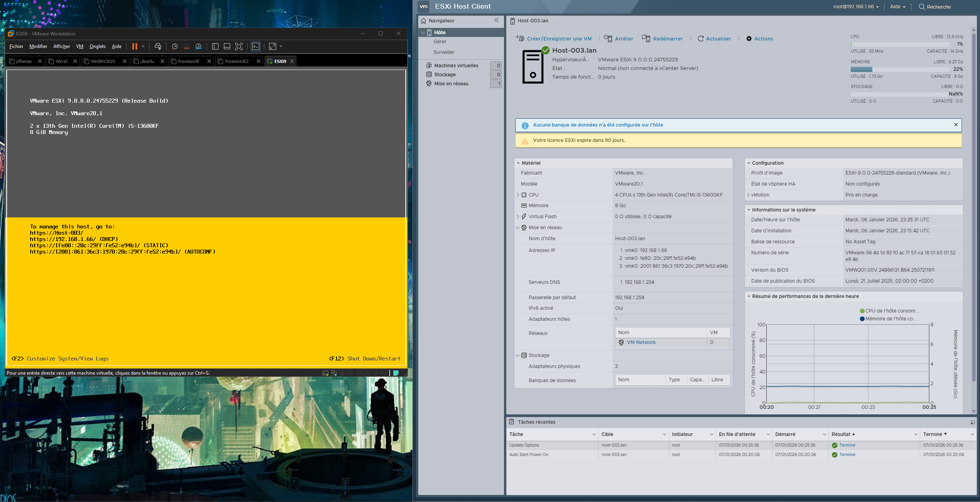Screen dimensions: 980x502
Task: Toggle the console view icon
Action: pos(256,46)
